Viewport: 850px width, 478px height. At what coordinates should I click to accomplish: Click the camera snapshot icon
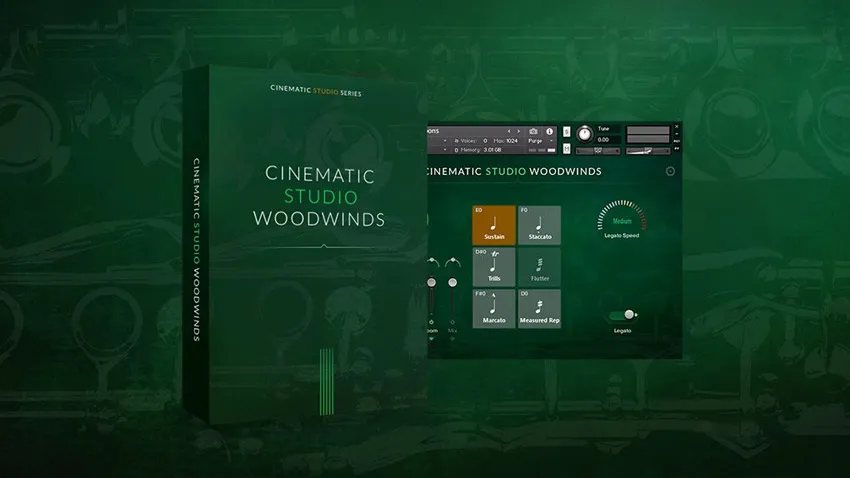pos(533,131)
